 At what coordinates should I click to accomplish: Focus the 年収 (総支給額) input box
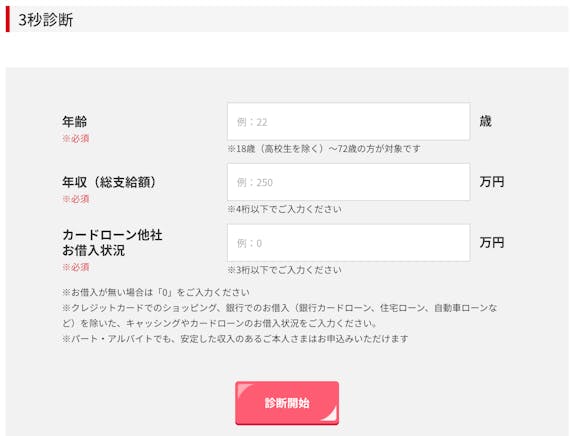point(348,182)
